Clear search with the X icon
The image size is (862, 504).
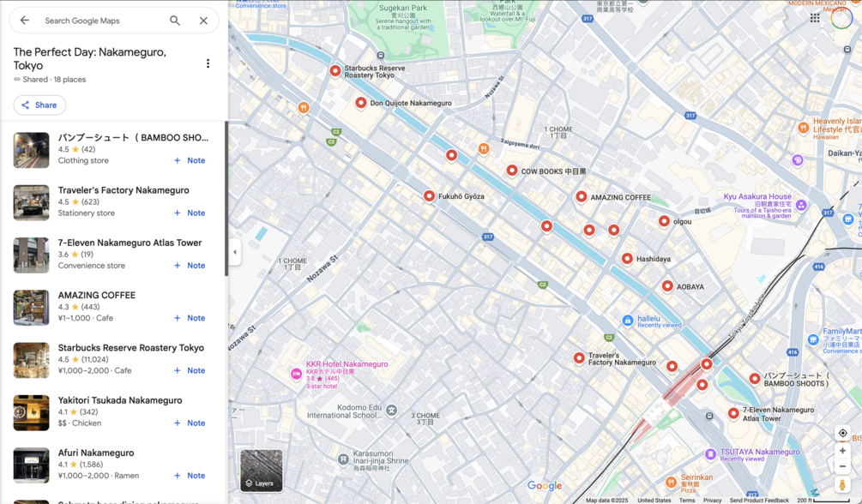203,21
